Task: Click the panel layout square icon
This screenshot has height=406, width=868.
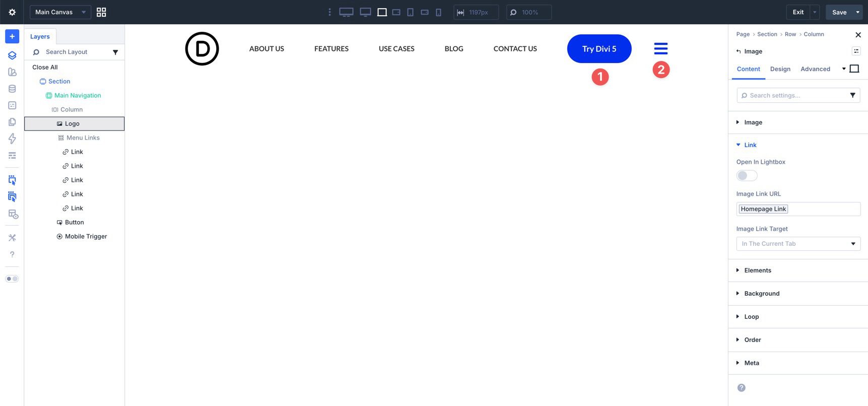Action: [x=854, y=69]
